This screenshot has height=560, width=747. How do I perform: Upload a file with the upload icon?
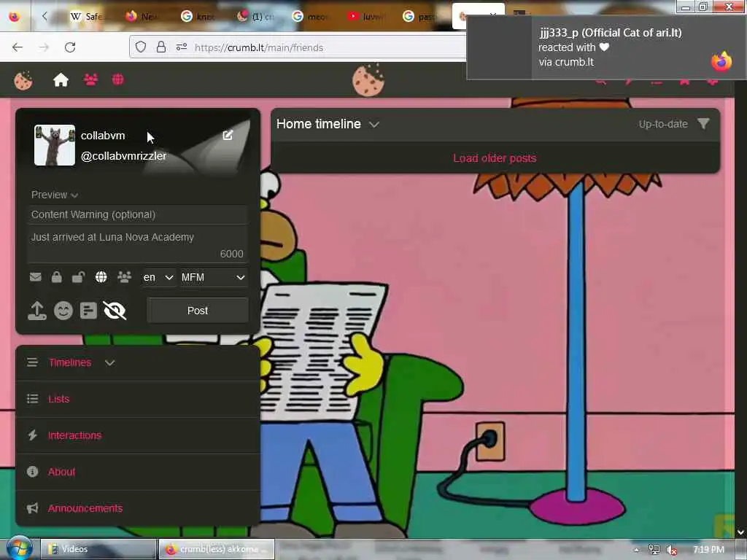pyautogui.click(x=37, y=311)
